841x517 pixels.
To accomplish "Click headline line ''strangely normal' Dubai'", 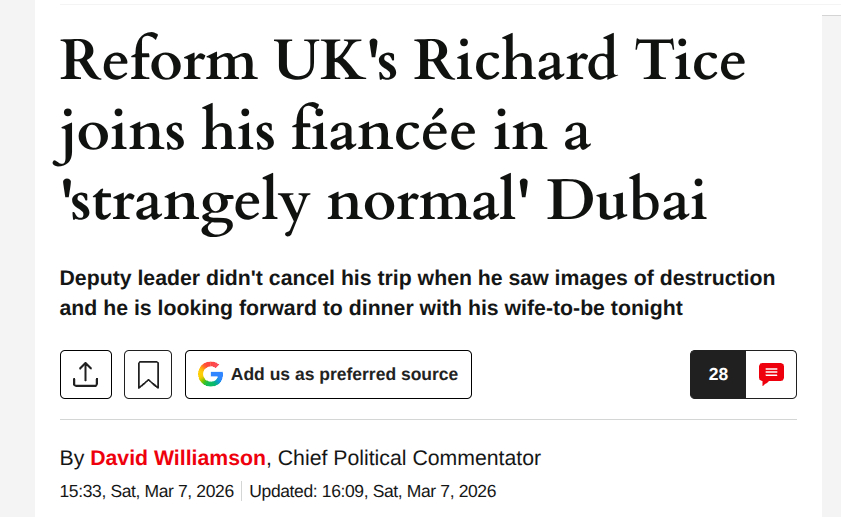I will pos(384,202).
